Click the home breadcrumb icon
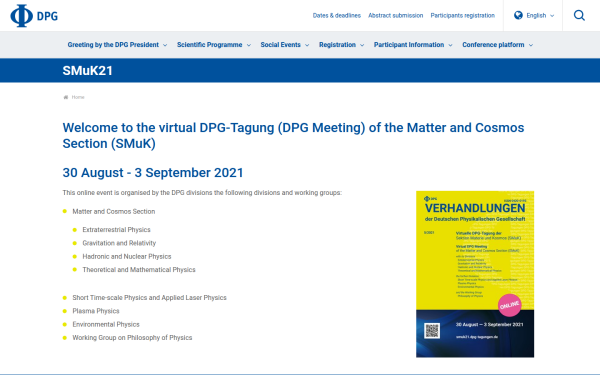 (66, 97)
